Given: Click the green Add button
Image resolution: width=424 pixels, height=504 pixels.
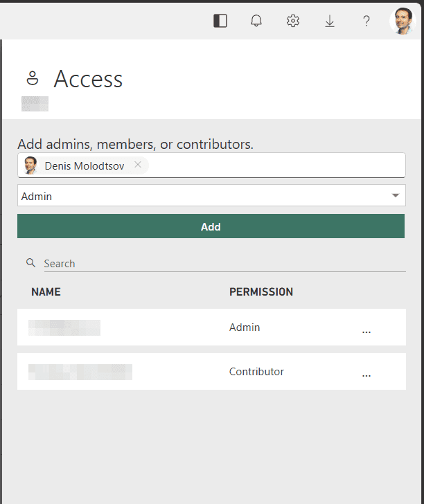Looking at the screenshot, I should coord(211,226).
